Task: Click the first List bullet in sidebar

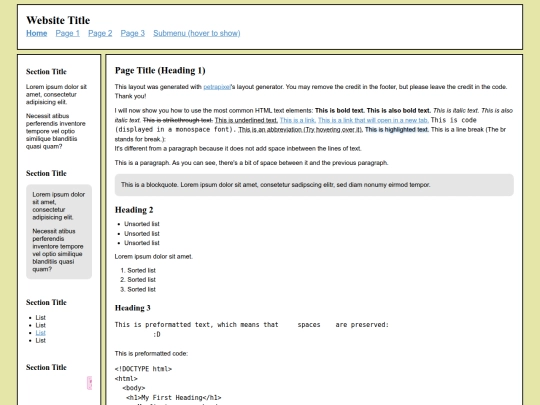Action: 41,318
